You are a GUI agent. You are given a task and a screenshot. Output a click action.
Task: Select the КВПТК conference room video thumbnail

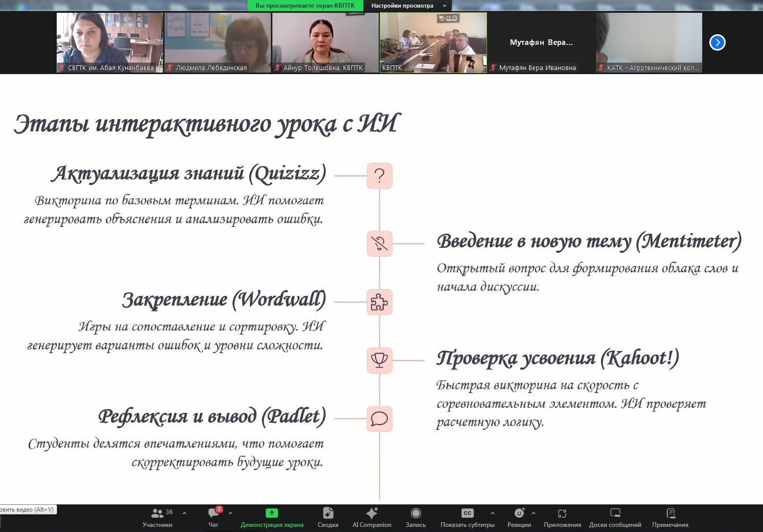tap(433, 42)
